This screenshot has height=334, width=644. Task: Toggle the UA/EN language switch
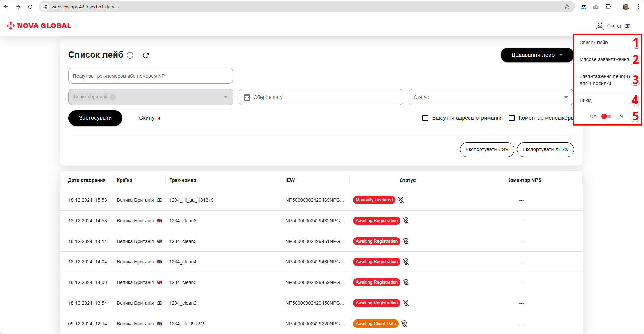(606, 116)
